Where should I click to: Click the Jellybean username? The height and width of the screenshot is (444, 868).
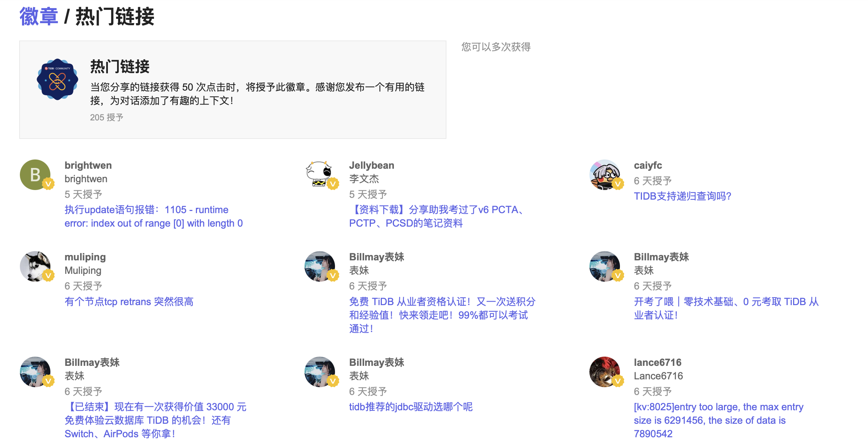[372, 166]
